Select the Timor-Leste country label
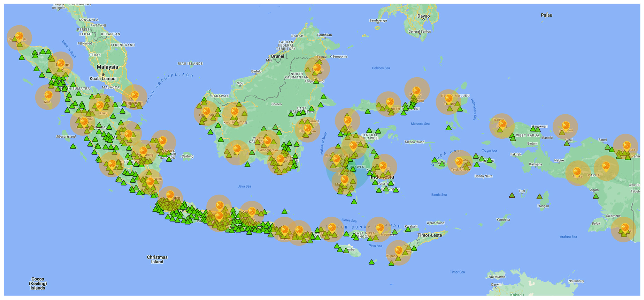This screenshot has height=300, width=644. tap(430, 235)
